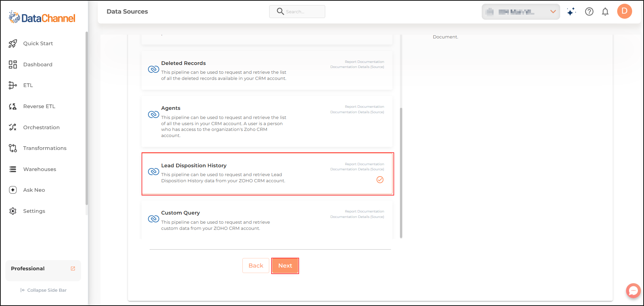Open the AI sparkle icon in header
Viewport: 644px width, 306px height.
[x=571, y=12]
